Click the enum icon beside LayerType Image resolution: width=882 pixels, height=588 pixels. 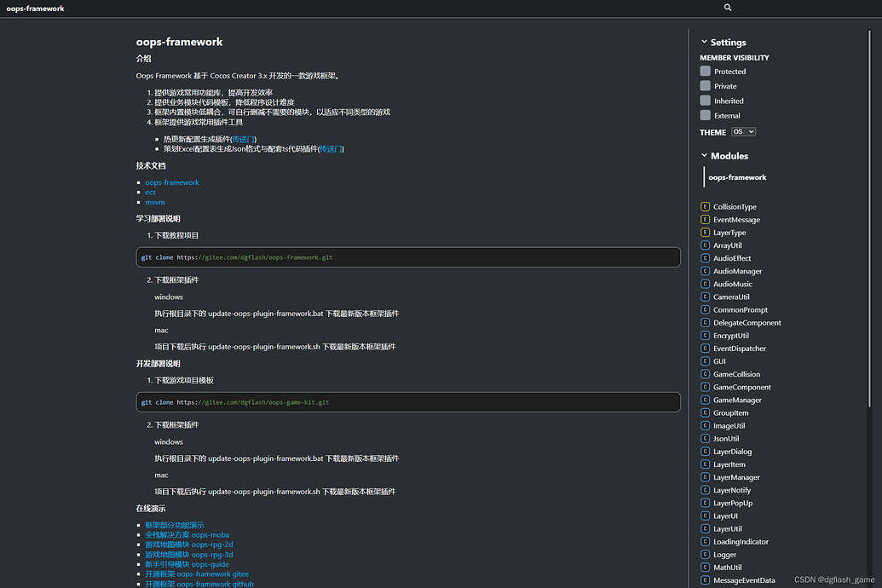click(706, 232)
